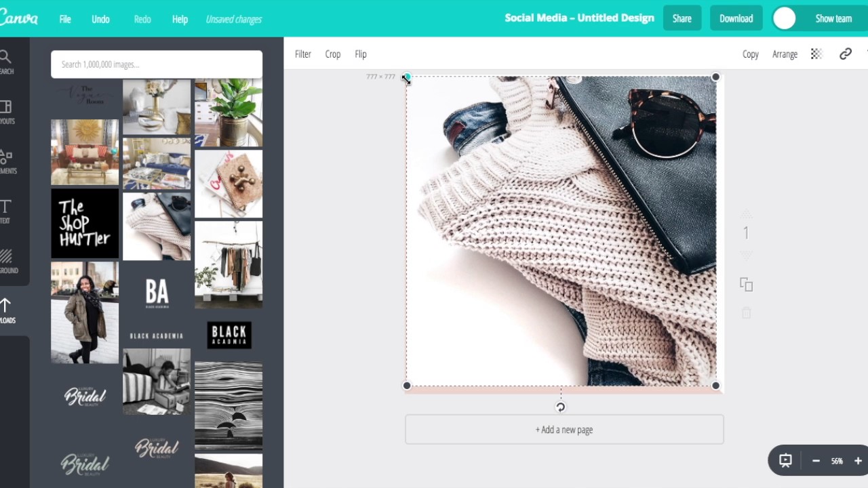The width and height of the screenshot is (868, 488).
Task: Select the gold jacks on books thumbnail
Action: (x=229, y=184)
